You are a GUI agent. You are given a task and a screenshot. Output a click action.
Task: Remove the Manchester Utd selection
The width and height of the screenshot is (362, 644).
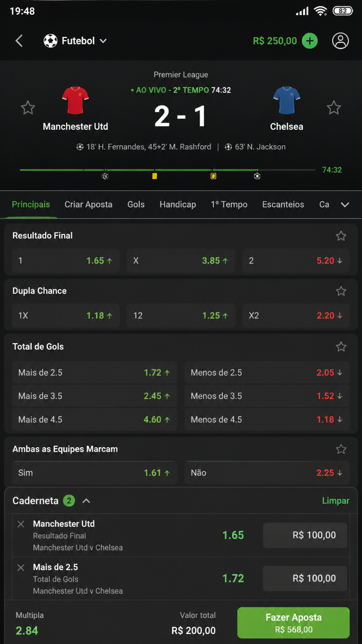tap(21, 524)
